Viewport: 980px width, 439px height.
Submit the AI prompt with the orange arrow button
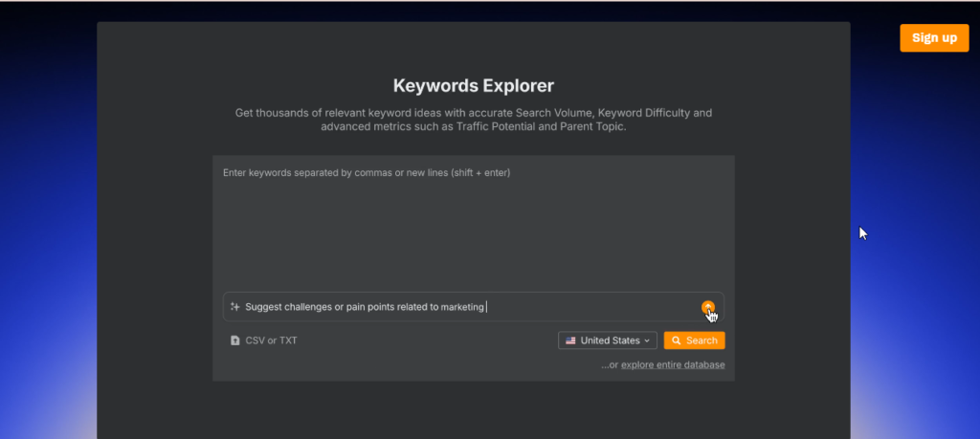point(707,307)
